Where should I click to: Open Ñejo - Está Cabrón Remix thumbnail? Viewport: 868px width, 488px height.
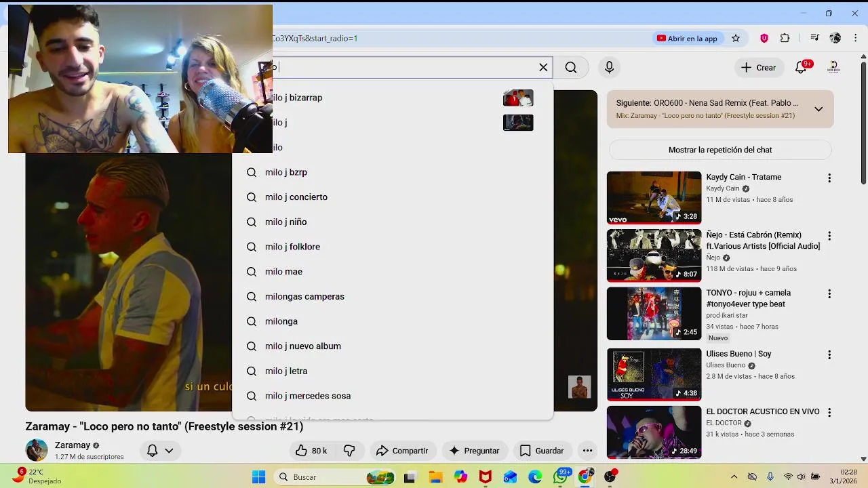click(x=654, y=256)
